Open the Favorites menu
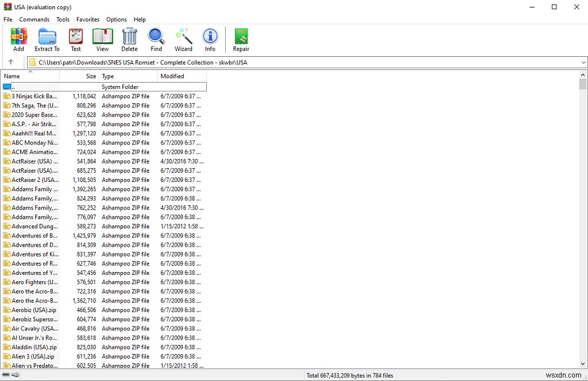 87,19
